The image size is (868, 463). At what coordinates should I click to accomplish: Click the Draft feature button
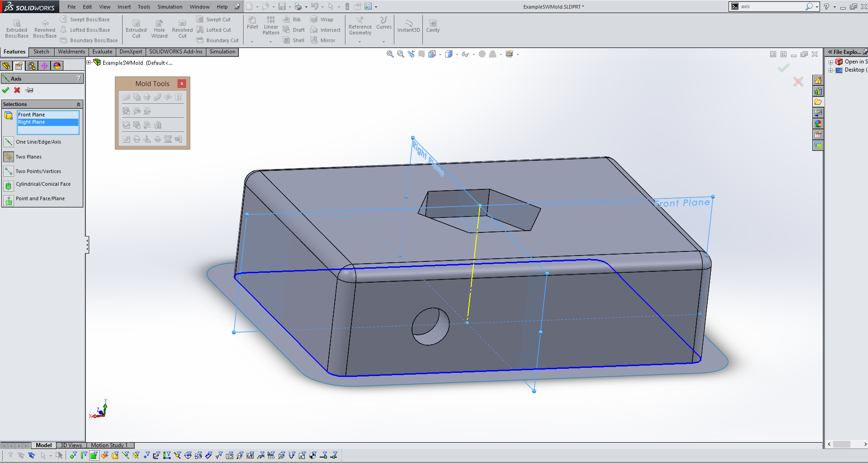point(294,30)
